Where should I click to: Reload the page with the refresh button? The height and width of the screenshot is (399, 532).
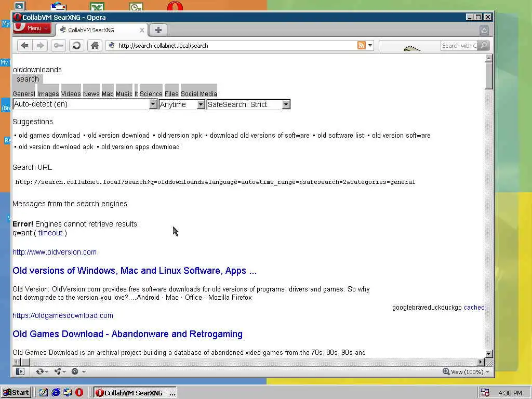[x=76, y=46]
